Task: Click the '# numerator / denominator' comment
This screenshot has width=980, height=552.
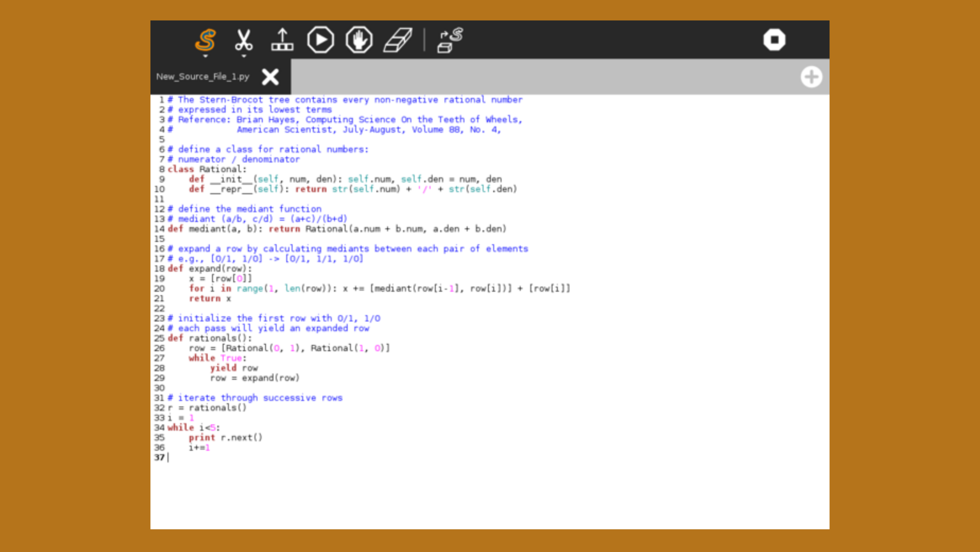Action: click(234, 159)
